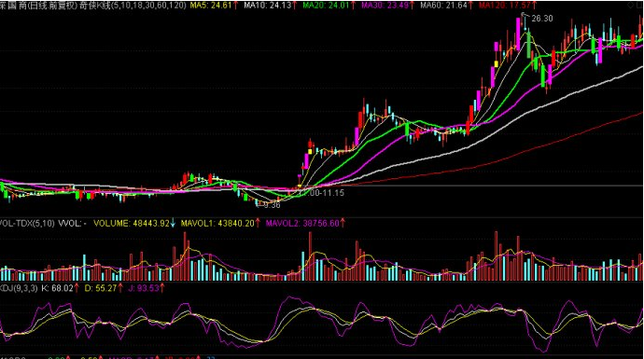Click the MA60: 21.64 label
The height and width of the screenshot is (359, 644).
(x=444, y=6)
